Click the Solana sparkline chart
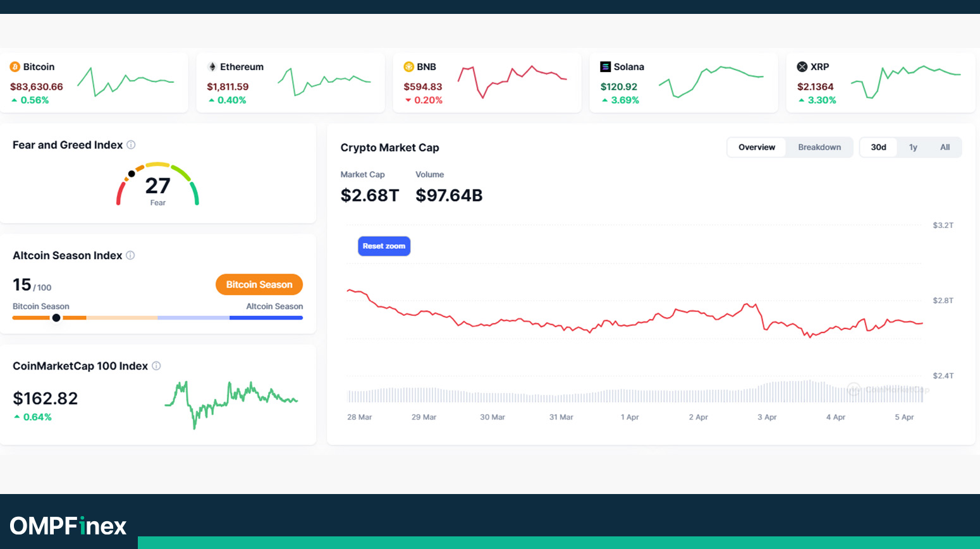980x549 pixels. coord(711,81)
